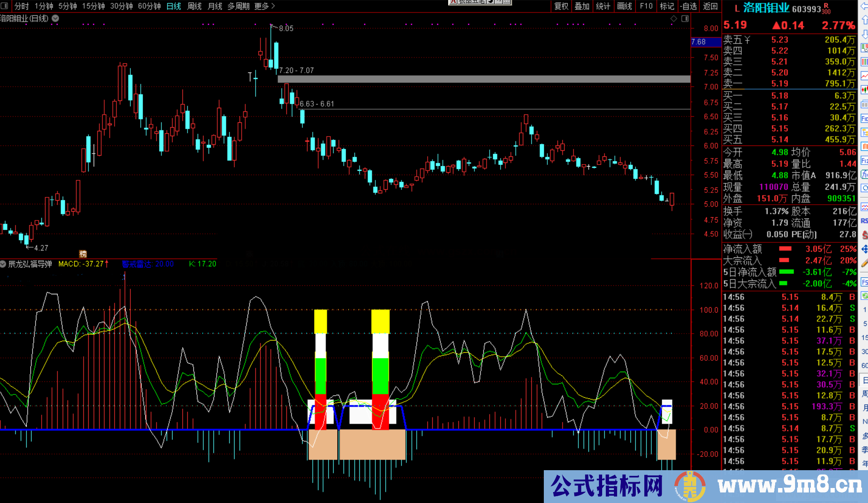
Task: Click the RS indicator icon in the right sidebar
Action: 864,221
